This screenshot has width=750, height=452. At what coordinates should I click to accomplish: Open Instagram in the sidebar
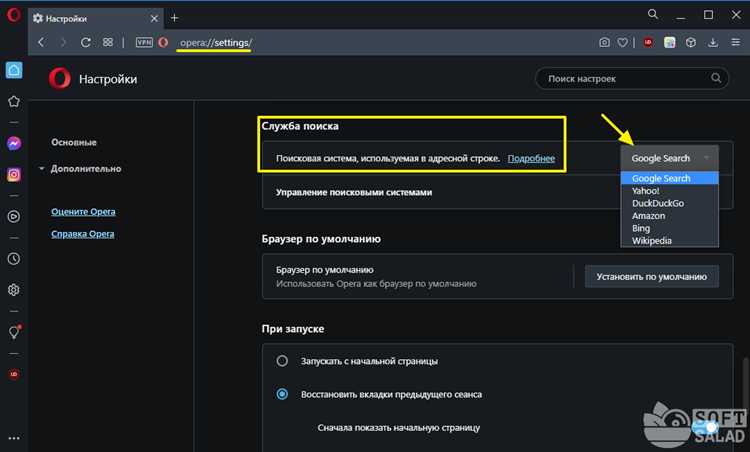point(14,175)
